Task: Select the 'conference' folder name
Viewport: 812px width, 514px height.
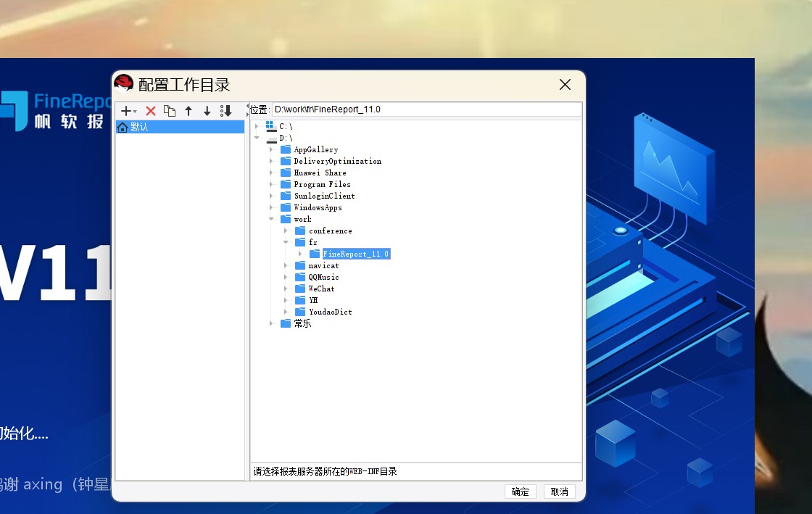Action: pos(331,231)
